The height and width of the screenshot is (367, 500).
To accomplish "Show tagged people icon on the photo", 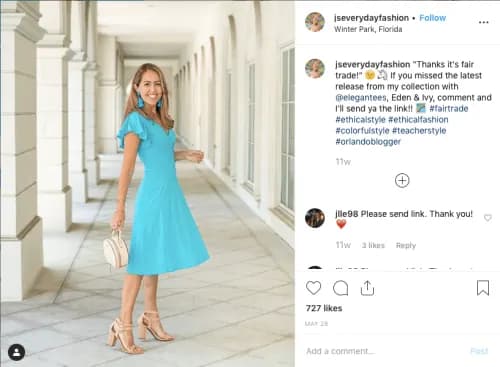I will click(16, 352).
